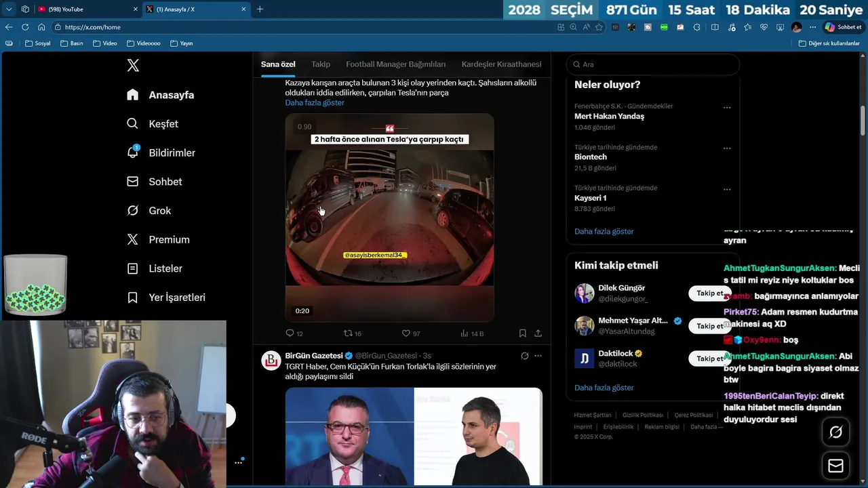This screenshot has height=488, width=868.
Task: Open floating messages envelope button
Action: 835,466
